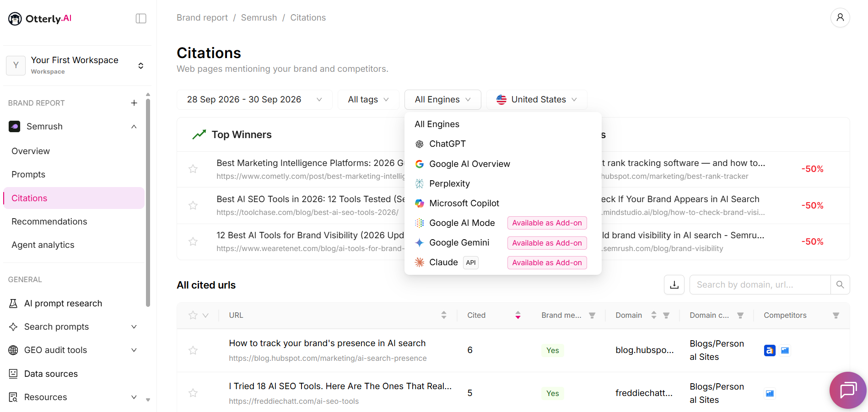Star the blog.hubspot.com cited url row
868x412 pixels.
click(x=193, y=350)
